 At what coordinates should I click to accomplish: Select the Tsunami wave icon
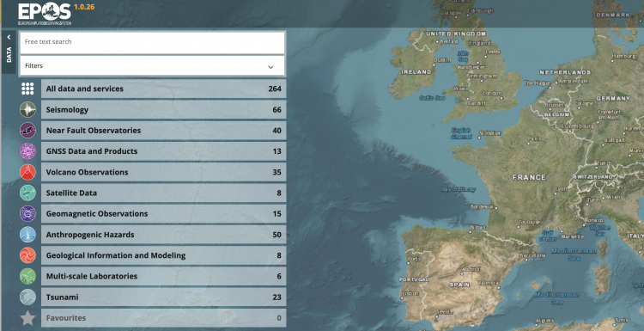[27, 297]
